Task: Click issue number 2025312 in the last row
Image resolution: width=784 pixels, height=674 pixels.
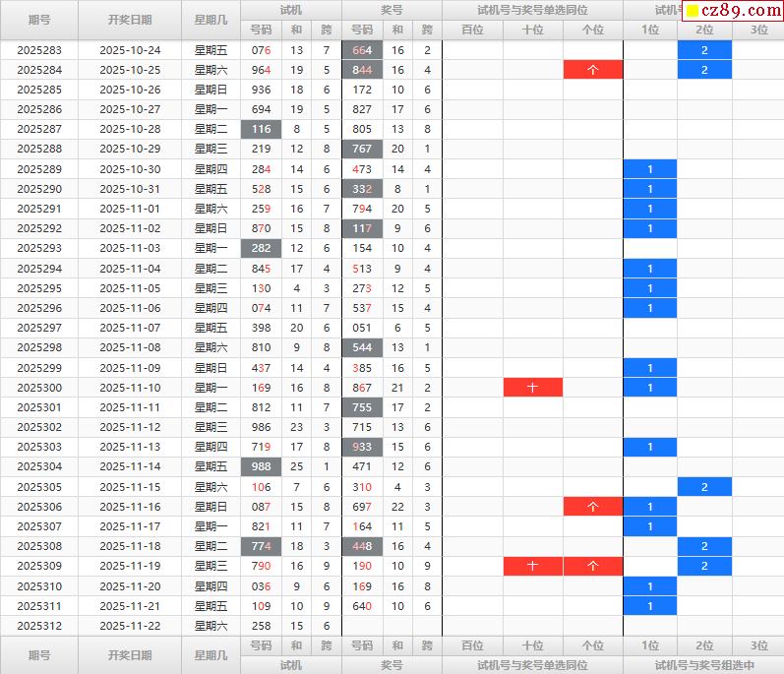Action: [39, 626]
